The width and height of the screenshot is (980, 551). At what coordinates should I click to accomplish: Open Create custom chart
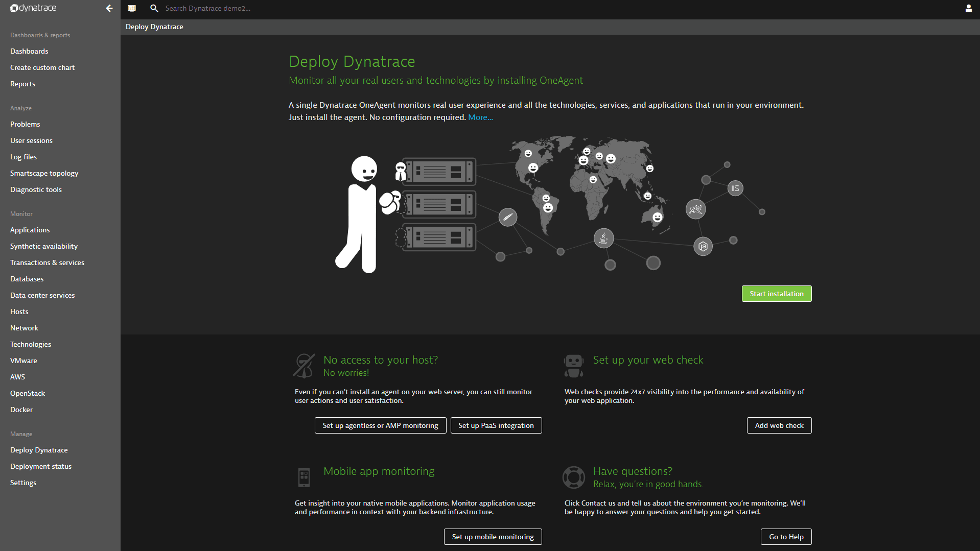click(x=42, y=67)
